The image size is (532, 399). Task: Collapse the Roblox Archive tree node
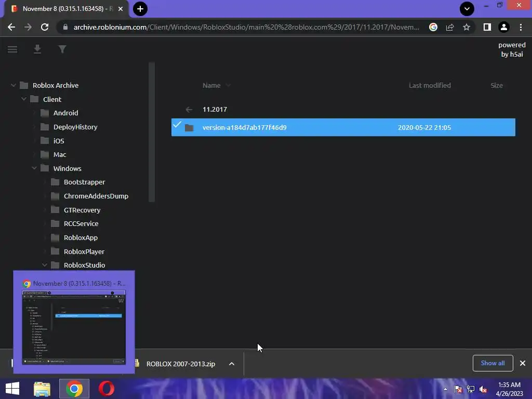pyautogui.click(x=13, y=85)
